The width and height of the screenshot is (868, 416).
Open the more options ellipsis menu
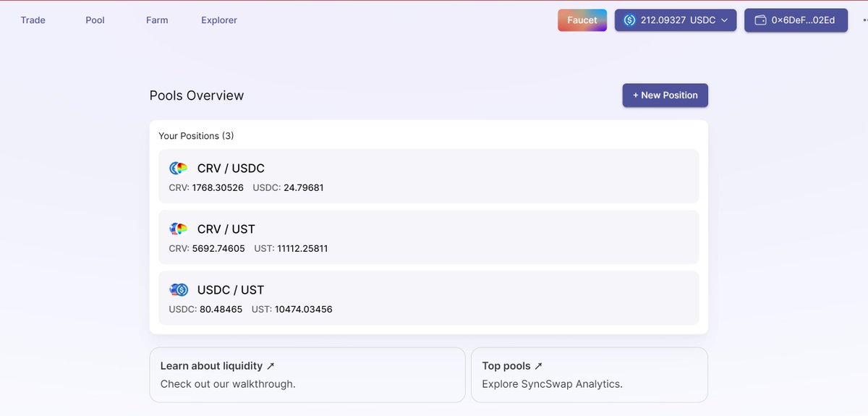tap(864, 20)
